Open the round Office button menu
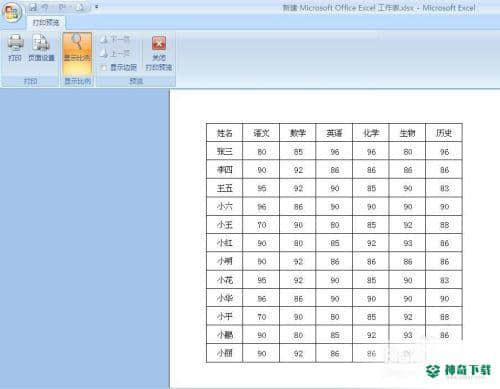Image resolution: width=500 pixels, height=389 pixels. pyautogui.click(x=12, y=12)
